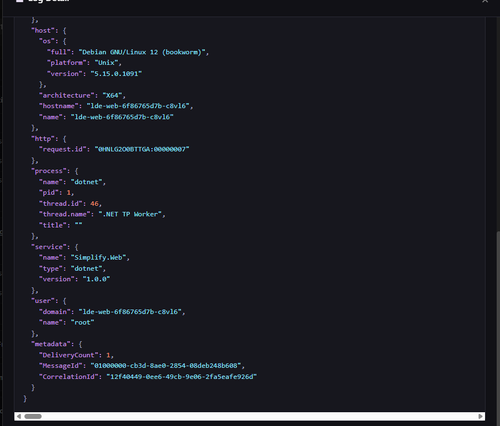Click the thread.id value 46
The image size is (500, 426).
tap(94, 204)
